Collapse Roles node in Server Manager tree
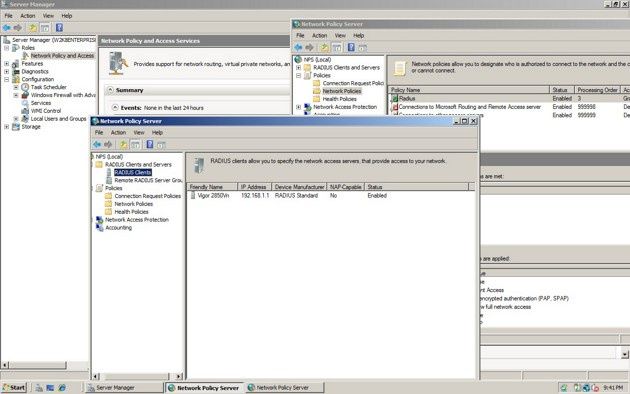This screenshot has width=630, height=394. click(x=6, y=48)
